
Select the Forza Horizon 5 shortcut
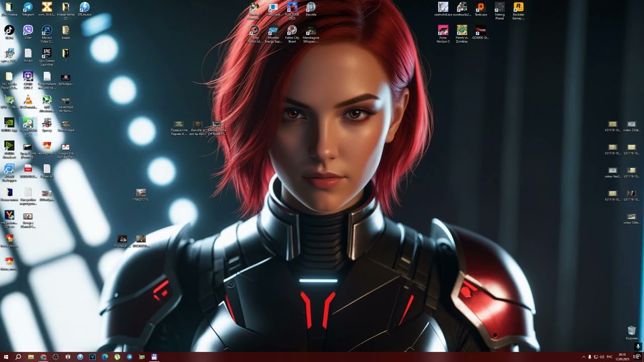point(443,34)
